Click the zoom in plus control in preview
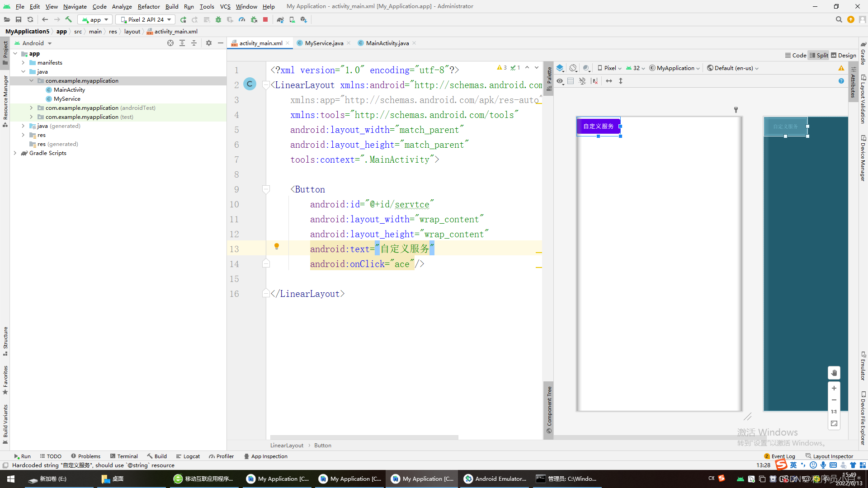 click(x=834, y=388)
